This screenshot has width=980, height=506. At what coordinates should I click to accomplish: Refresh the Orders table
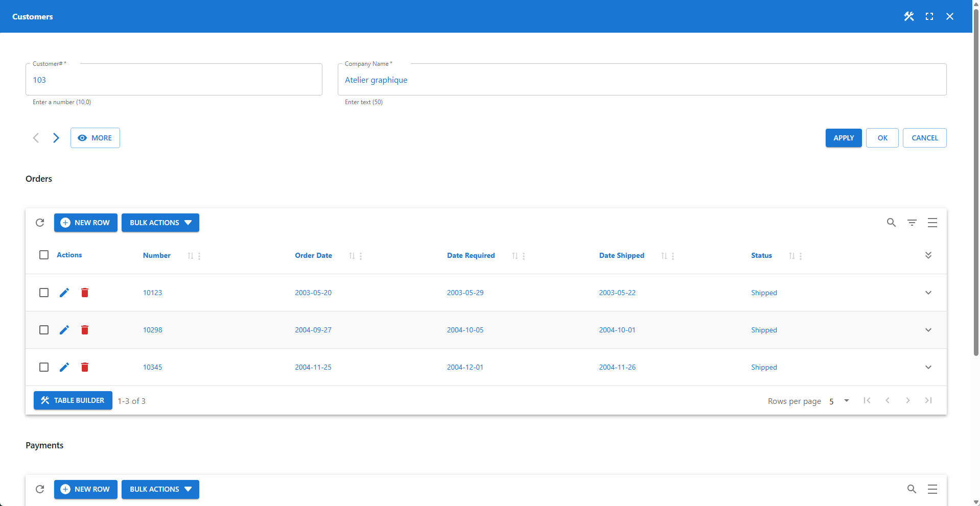coord(40,223)
